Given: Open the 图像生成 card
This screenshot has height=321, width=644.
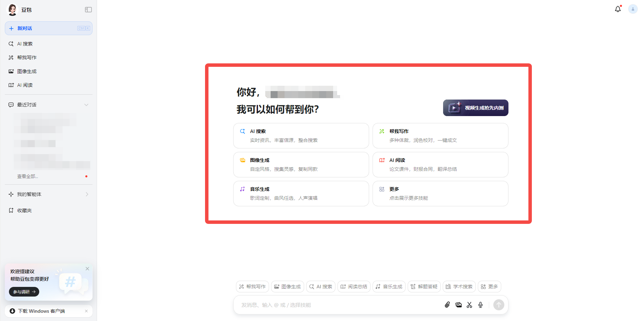Looking at the screenshot, I should [301, 165].
